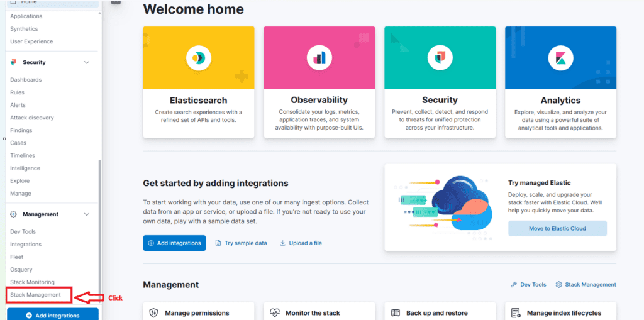Click the Analytics Kibana icon
644x320 pixels.
pos(560,58)
